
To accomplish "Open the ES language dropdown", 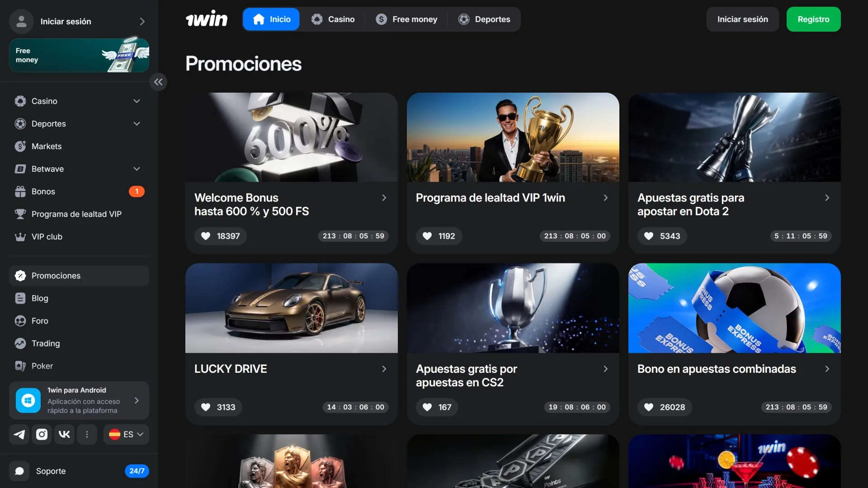I will (x=126, y=434).
